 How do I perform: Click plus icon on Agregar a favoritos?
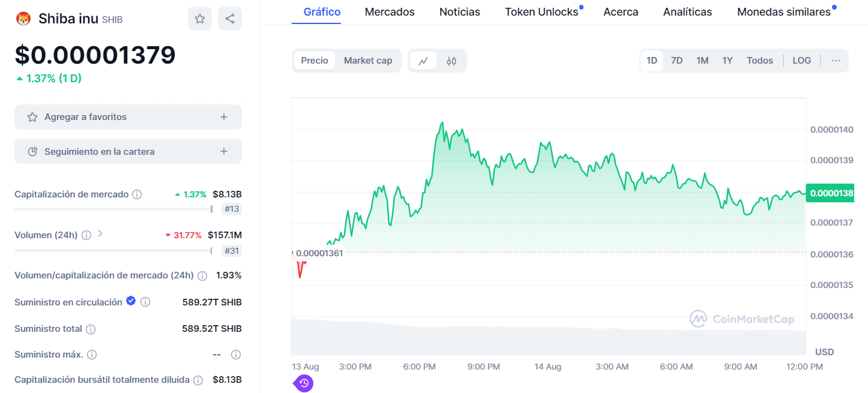[x=224, y=117]
